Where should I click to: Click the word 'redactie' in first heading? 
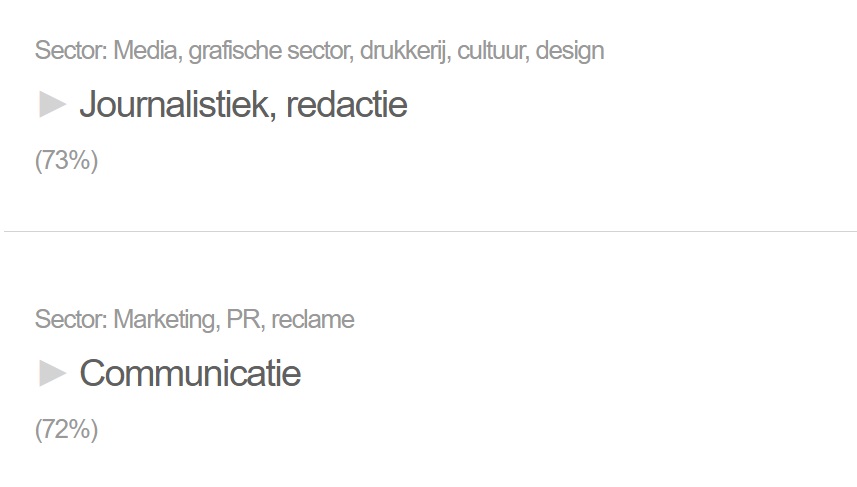click(347, 104)
